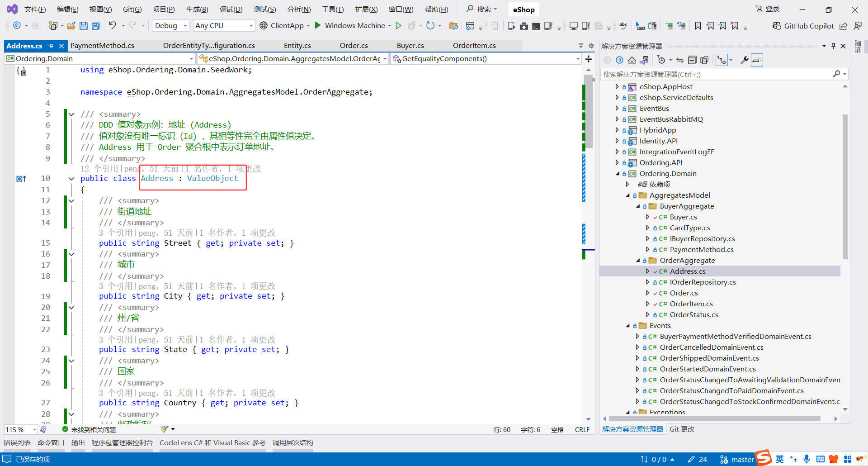Switch between solutions and folder views
This screenshot has width=868, height=466.
coord(644,60)
